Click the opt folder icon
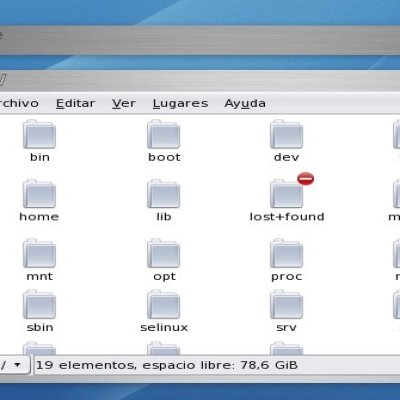The height and width of the screenshot is (400, 400). point(164,253)
